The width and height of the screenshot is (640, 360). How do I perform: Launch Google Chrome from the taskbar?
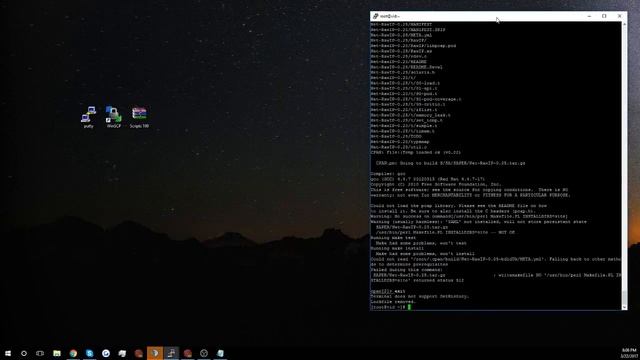click(73, 353)
